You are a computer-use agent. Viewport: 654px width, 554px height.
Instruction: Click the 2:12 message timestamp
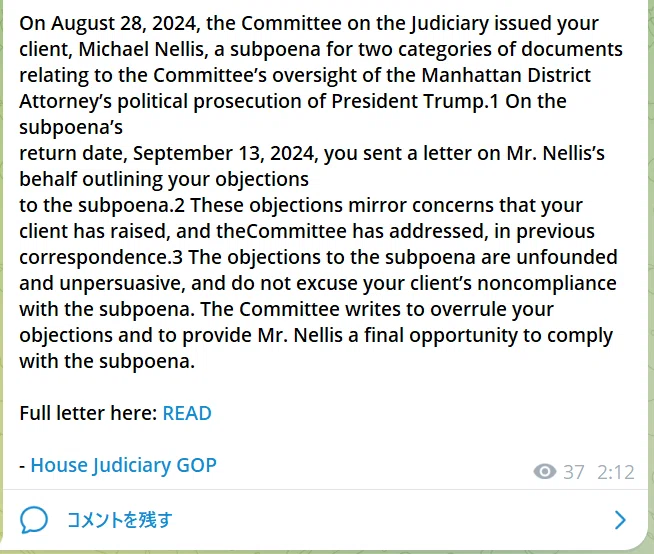(x=616, y=472)
